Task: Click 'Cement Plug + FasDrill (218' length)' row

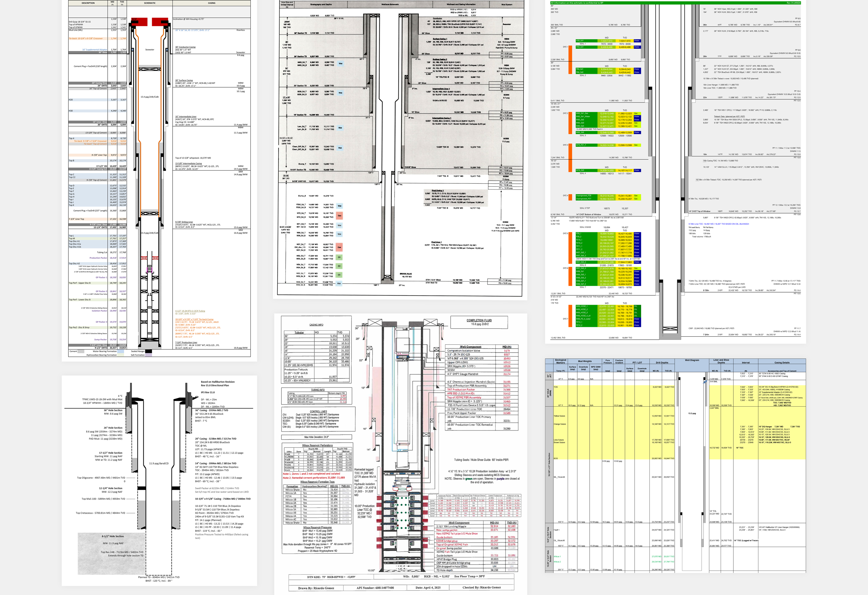Action: [97, 66]
